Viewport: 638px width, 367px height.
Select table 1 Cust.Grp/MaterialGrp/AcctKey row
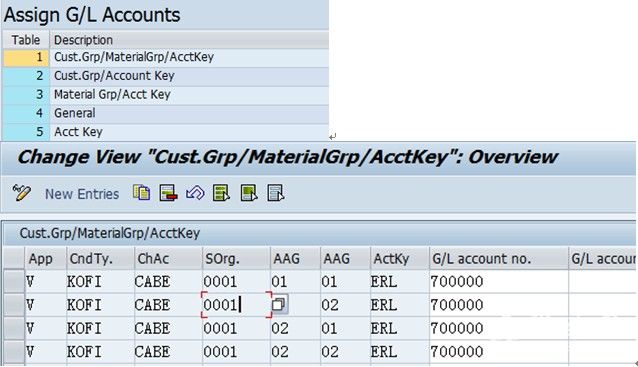click(x=165, y=57)
